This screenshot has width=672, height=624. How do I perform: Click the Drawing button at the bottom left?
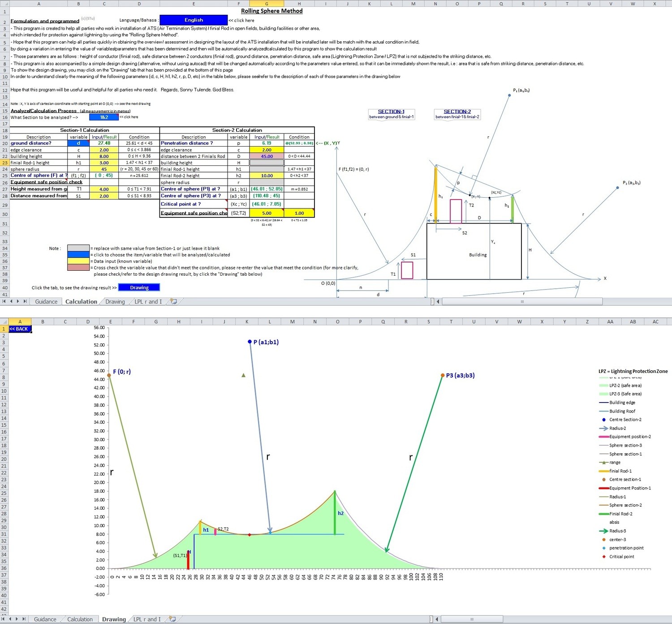pyautogui.click(x=139, y=287)
